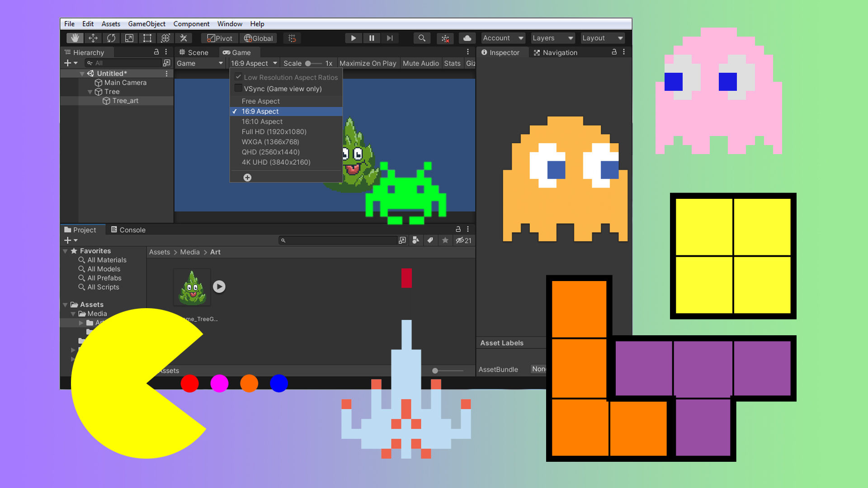Select the tree sprite thumbnail
868x488 pixels.
[x=192, y=287]
